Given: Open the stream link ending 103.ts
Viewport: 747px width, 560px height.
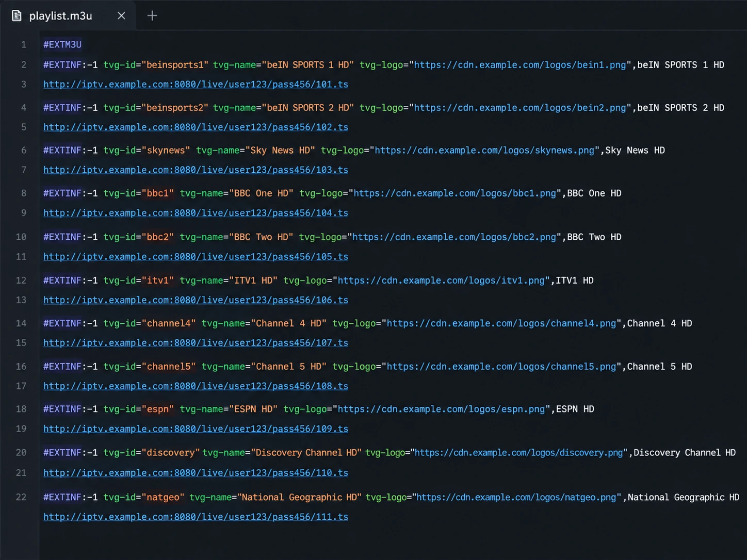Looking at the screenshot, I should tap(196, 170).
